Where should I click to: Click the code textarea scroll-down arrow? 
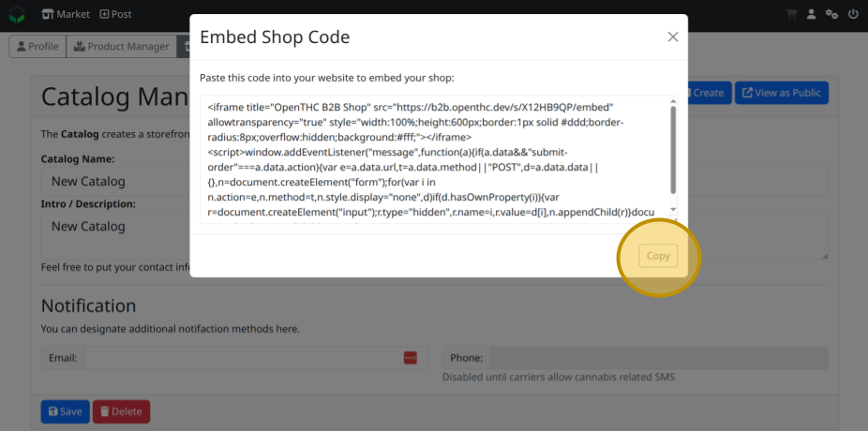[x=673, y=209]
